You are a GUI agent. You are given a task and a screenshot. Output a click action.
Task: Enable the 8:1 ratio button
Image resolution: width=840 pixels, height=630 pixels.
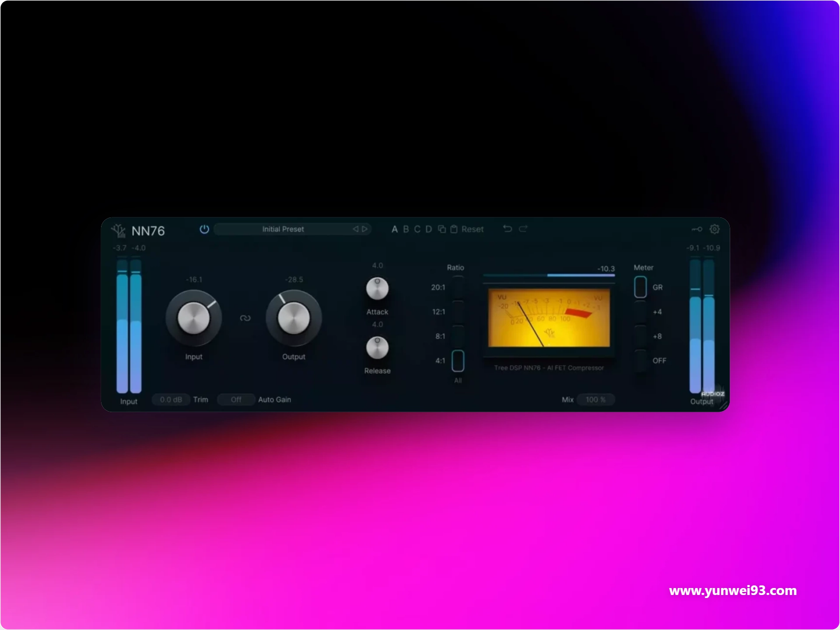pyautogui.click(x=458, y=336)
